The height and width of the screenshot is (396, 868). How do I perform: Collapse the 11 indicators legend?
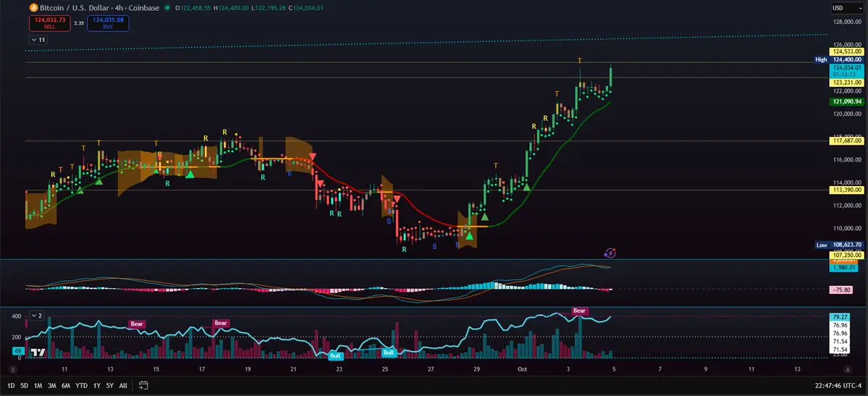point(39,40)
